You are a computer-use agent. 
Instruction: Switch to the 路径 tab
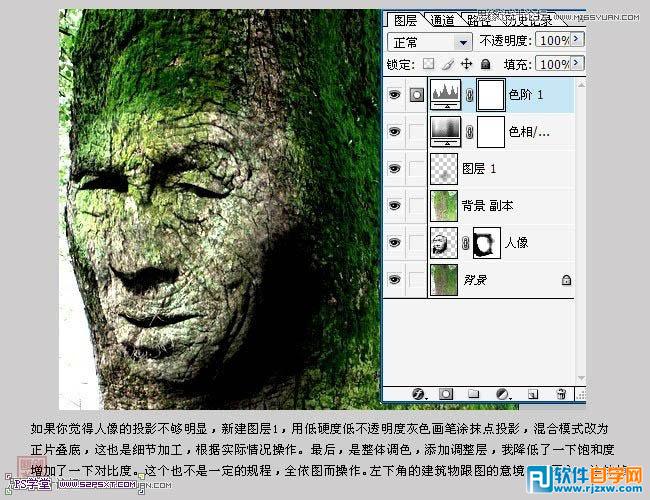478,20
